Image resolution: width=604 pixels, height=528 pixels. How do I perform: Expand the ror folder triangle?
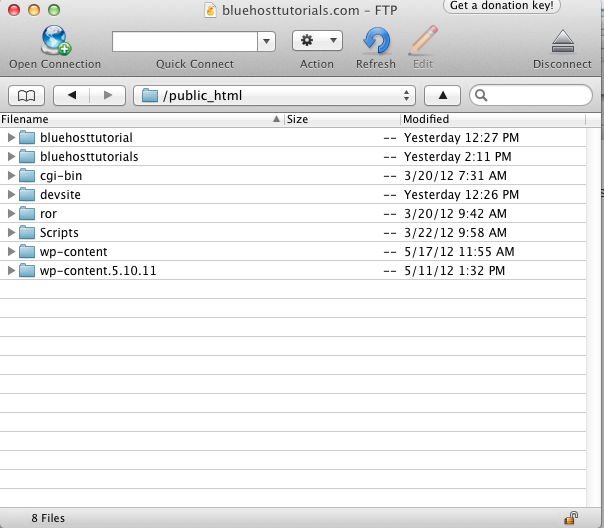pyautogui.click(x=11, y=213)
